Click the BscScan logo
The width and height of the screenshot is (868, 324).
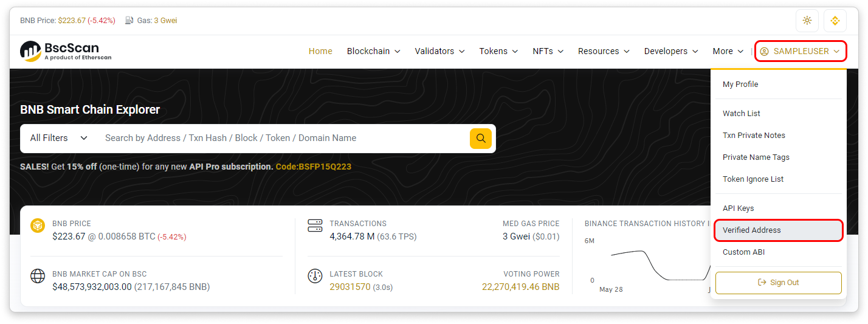pyautogui.click(x=66, y=52)
